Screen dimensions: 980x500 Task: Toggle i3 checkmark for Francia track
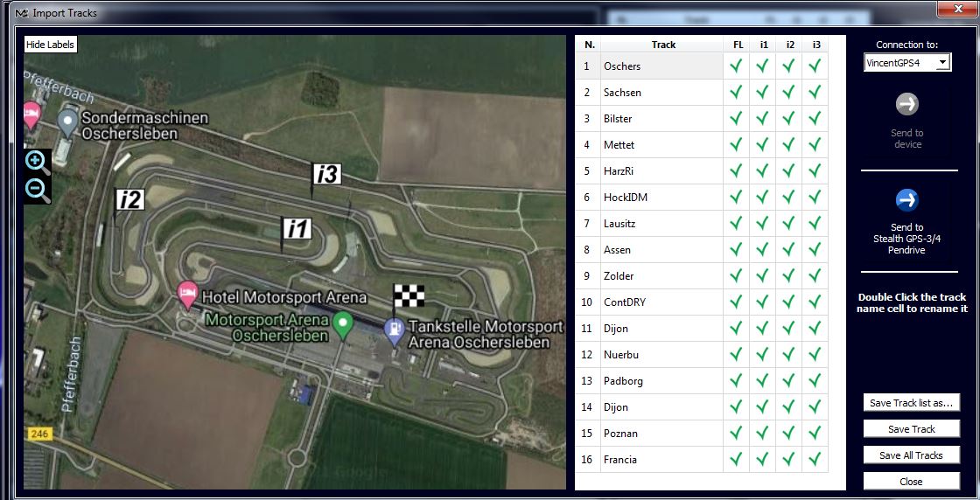(815, 459)
